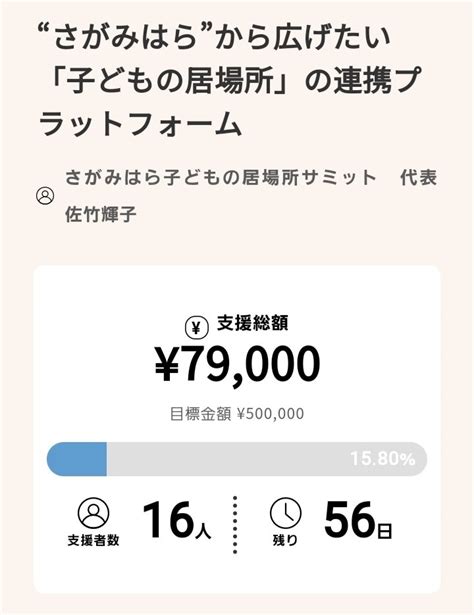Click the profile avatar icon beside organizer name
The image size is (474, 615).
45,196
